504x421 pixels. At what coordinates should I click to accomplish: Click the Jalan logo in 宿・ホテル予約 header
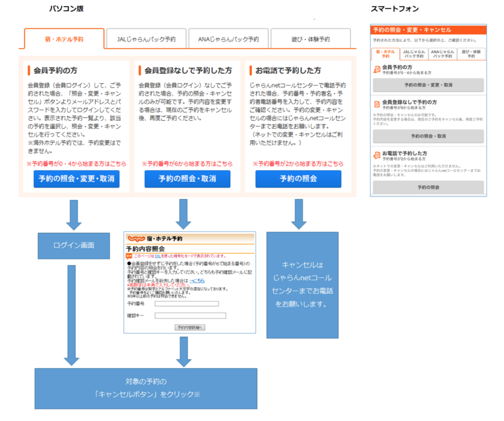136,239
